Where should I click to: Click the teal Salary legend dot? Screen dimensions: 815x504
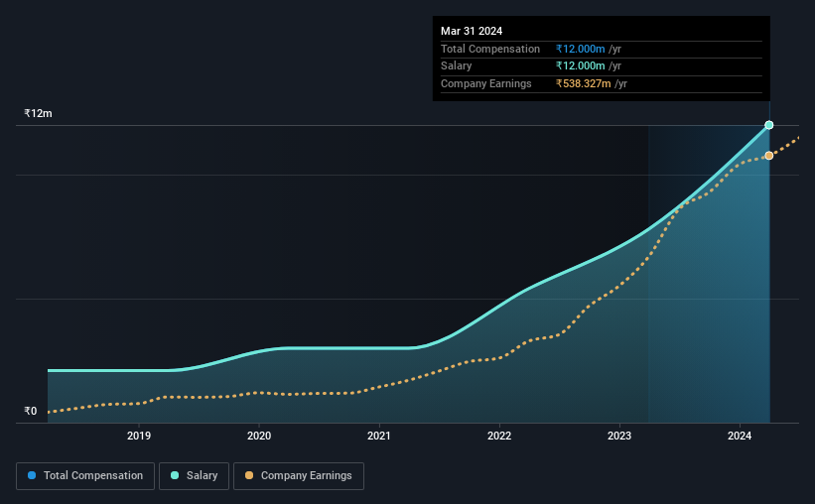175,475
